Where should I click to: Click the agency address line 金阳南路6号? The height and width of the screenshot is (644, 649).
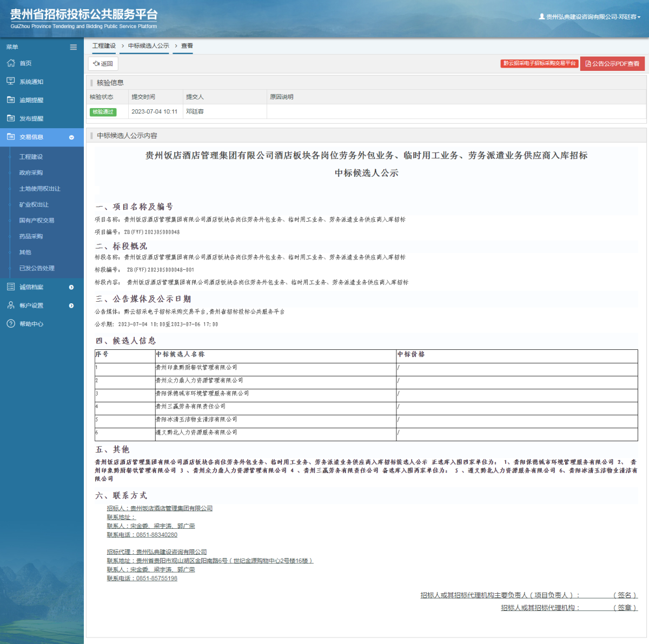pyautogui.click(x=210, y=561)
